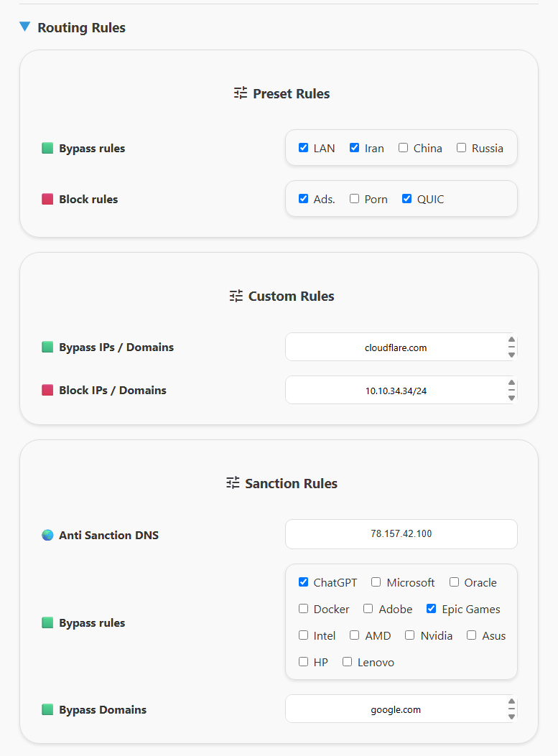Click the green icon beside Bypass Domains
This screenshot has height=756, width=558.
click(47, 709)
